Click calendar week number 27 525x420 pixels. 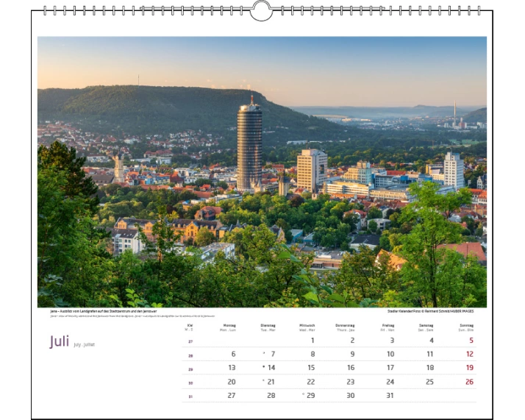click(x=190, y=341)
